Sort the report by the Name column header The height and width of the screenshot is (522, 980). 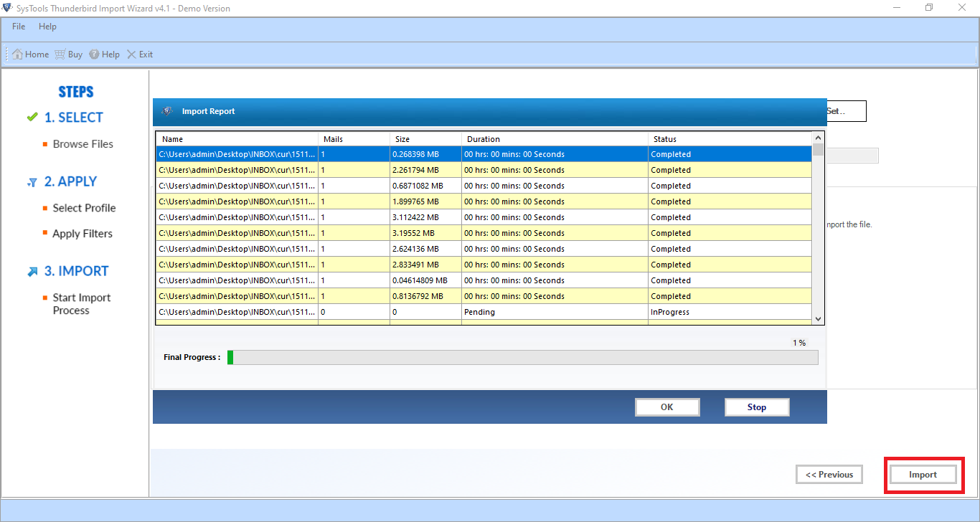237,139
